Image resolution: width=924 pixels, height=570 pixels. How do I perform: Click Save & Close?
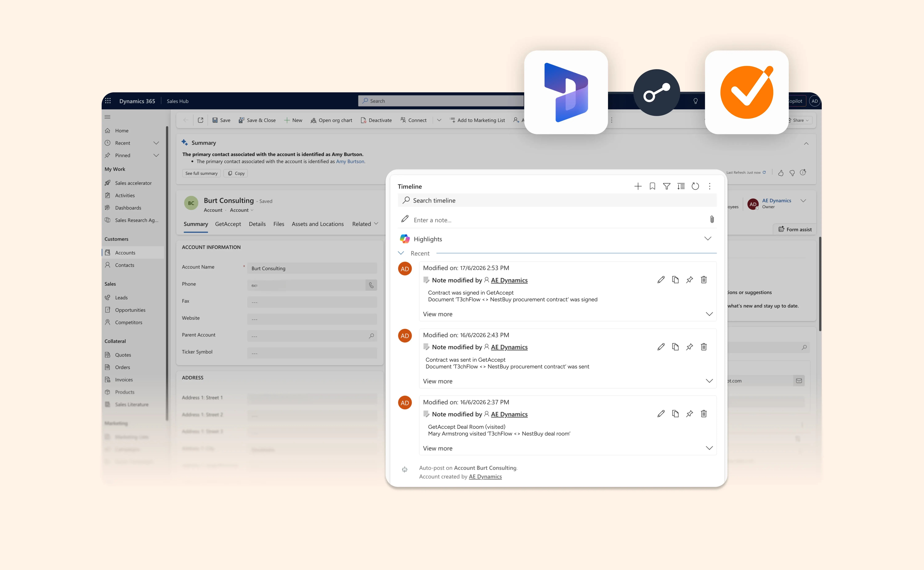[257, 120]
